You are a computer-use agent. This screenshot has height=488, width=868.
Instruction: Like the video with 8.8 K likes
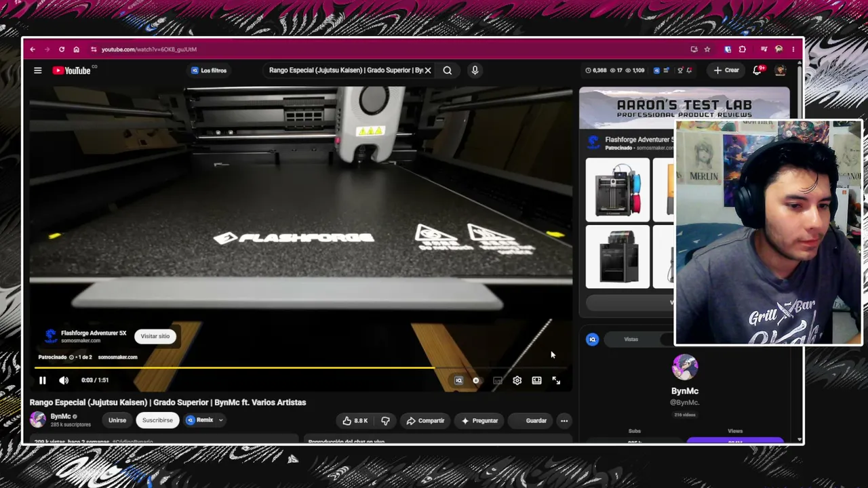click(x=355, y=421)
